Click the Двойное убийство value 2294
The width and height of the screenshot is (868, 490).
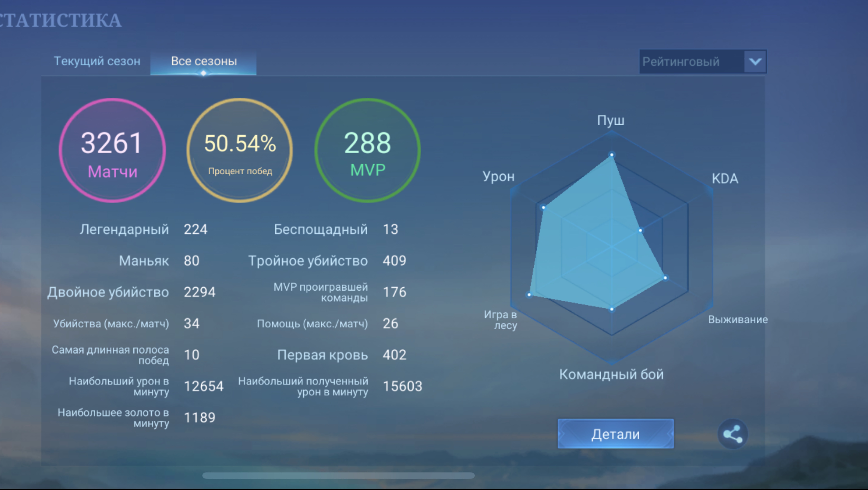coord(199,292)
